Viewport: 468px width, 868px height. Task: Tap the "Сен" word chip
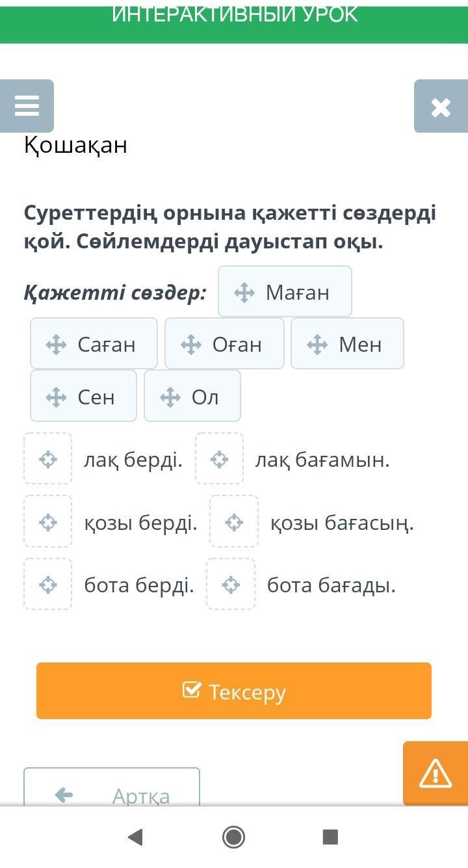point(83,396)
